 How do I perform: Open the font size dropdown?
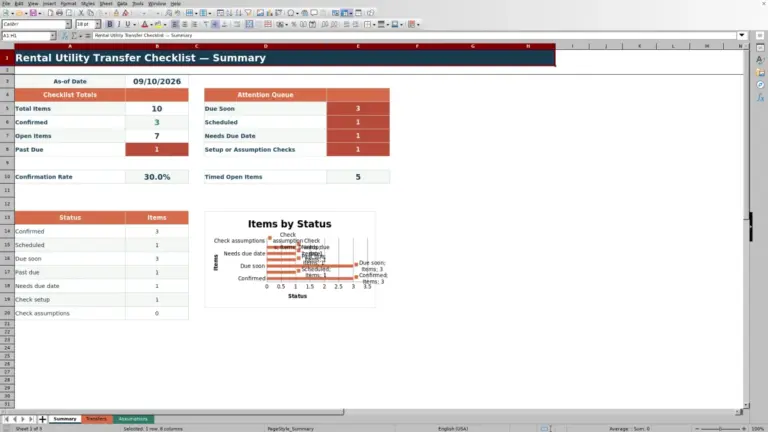tap(97, 24)
